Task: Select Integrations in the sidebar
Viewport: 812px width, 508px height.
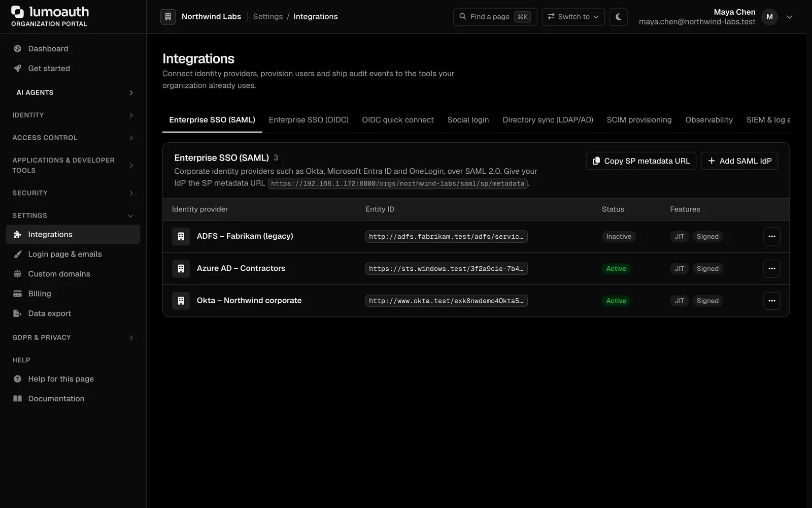Action: (x=73, y=234)
